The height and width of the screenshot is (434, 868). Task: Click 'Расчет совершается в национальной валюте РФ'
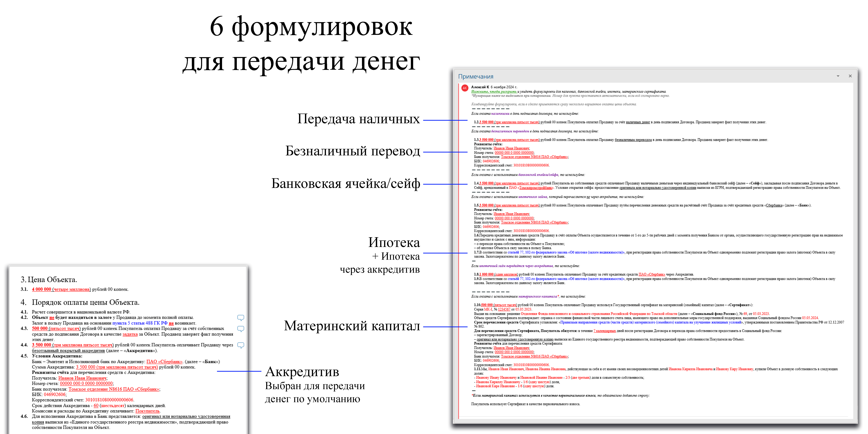pos(81,312)
